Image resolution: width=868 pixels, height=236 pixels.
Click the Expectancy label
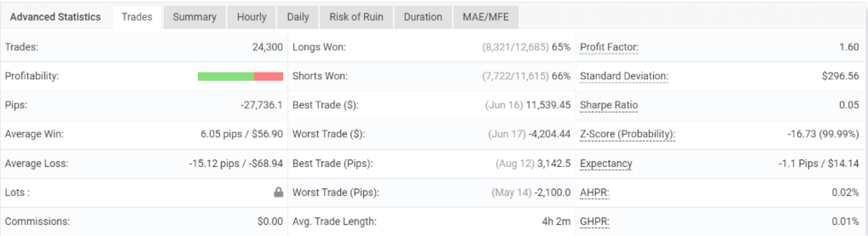tap(606, 163)
